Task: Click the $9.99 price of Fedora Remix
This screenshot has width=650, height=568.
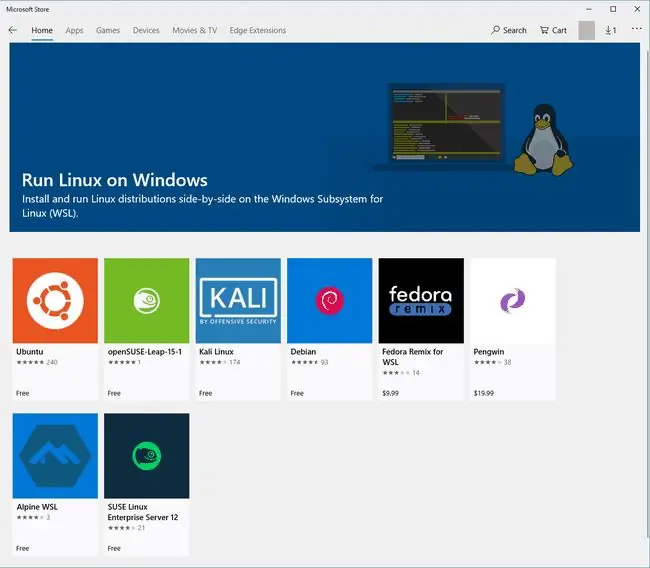Action: [x=390, y=393]
